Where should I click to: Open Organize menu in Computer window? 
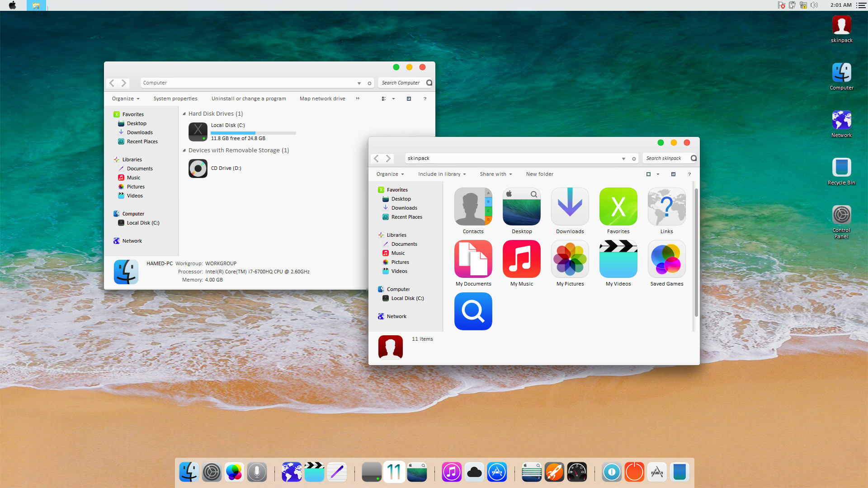pos(125,99)
